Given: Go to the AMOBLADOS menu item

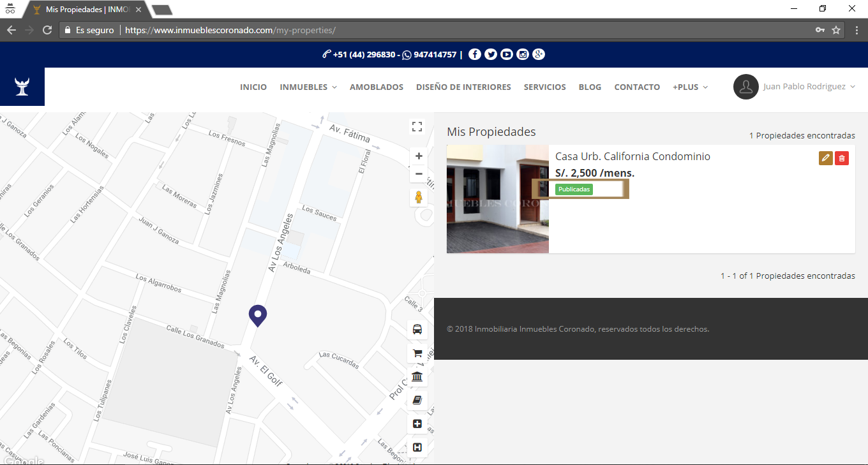Looking at the screenshot, I should pyautogui.click(x=377, y=87).
